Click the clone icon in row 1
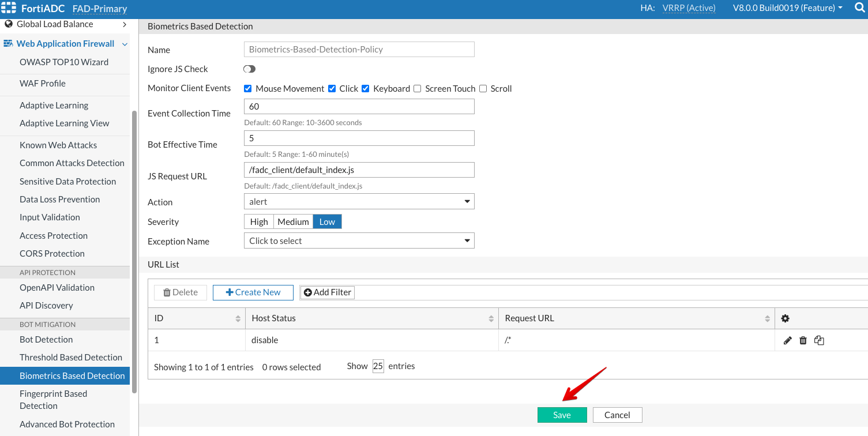The height and width of the screenshot is (436, 868). coord(819,340)
